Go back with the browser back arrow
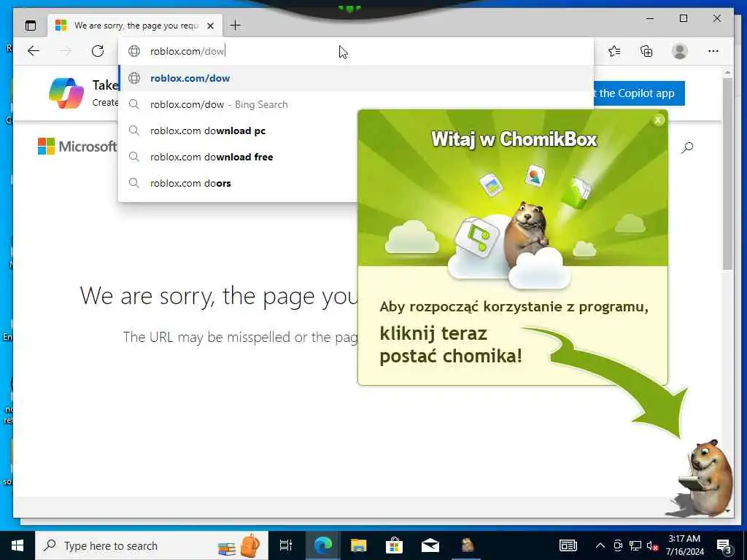Viewport: 747px width, 560px height. (34, 51)
